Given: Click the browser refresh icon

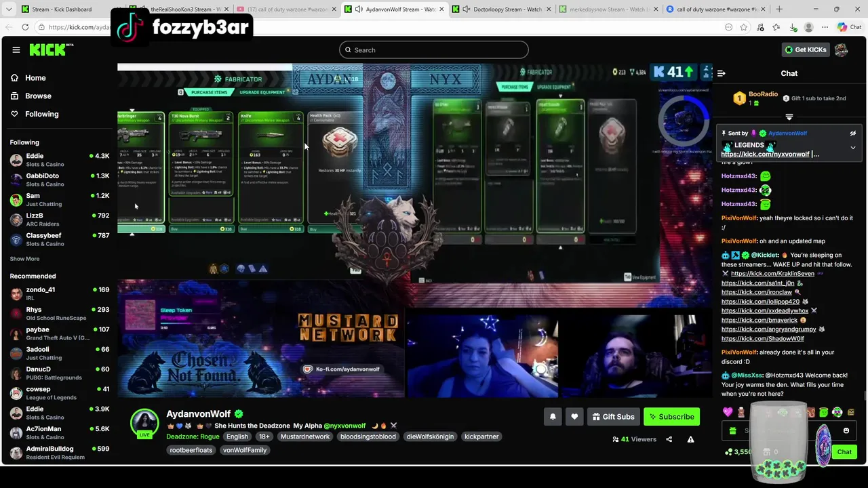Looking at the screenshot, I should (x=25, y=27).
